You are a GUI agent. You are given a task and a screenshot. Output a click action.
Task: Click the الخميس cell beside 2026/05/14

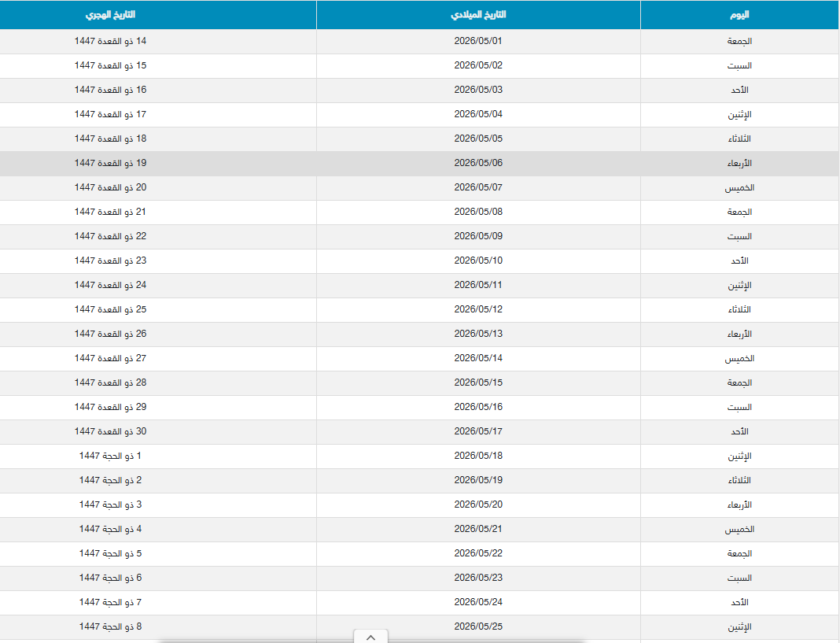[x=739, y=358]
